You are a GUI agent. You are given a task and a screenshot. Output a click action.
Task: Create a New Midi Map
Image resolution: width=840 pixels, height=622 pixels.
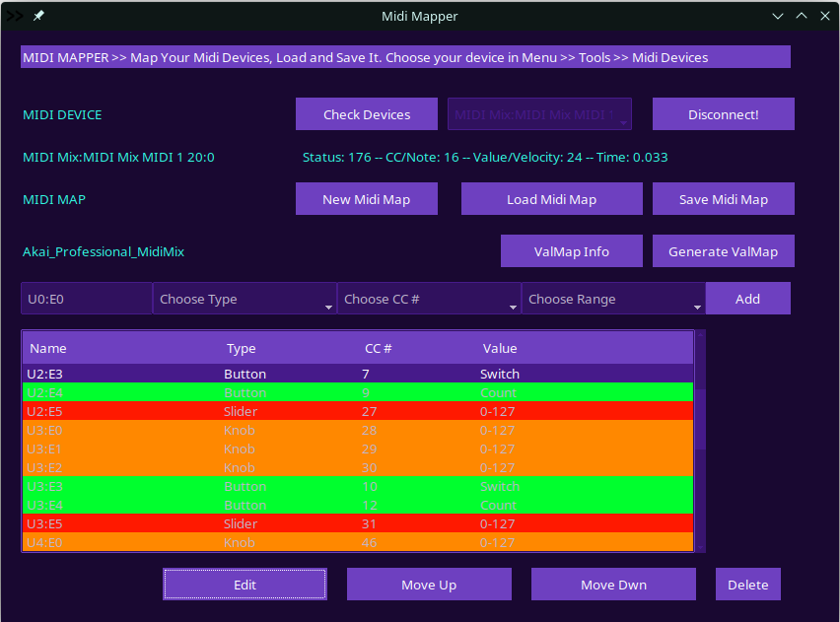[366, 199]
